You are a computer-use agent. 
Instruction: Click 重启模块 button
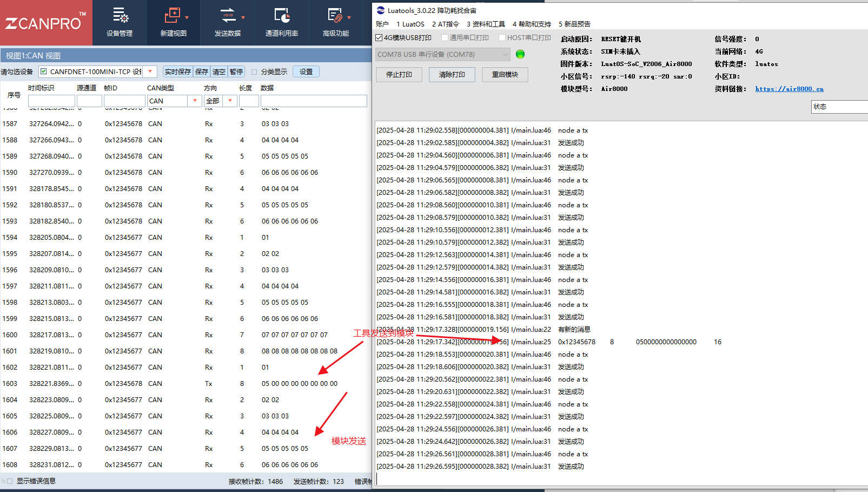click(505, 75)
